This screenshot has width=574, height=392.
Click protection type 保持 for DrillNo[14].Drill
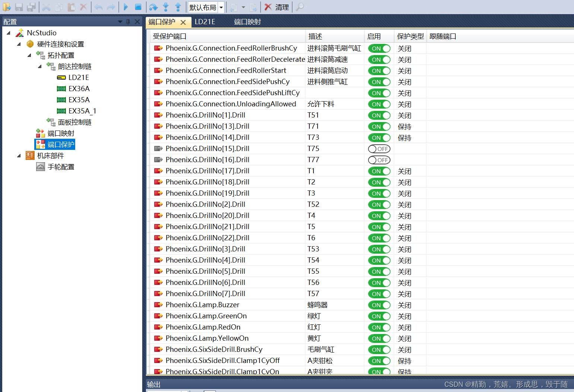pos(405,138)
